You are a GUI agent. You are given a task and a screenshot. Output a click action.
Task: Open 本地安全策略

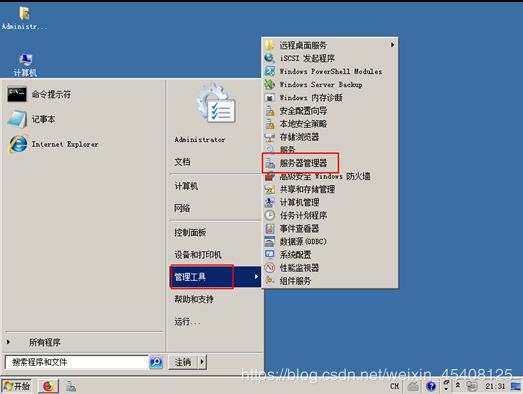tap(330, 124)
